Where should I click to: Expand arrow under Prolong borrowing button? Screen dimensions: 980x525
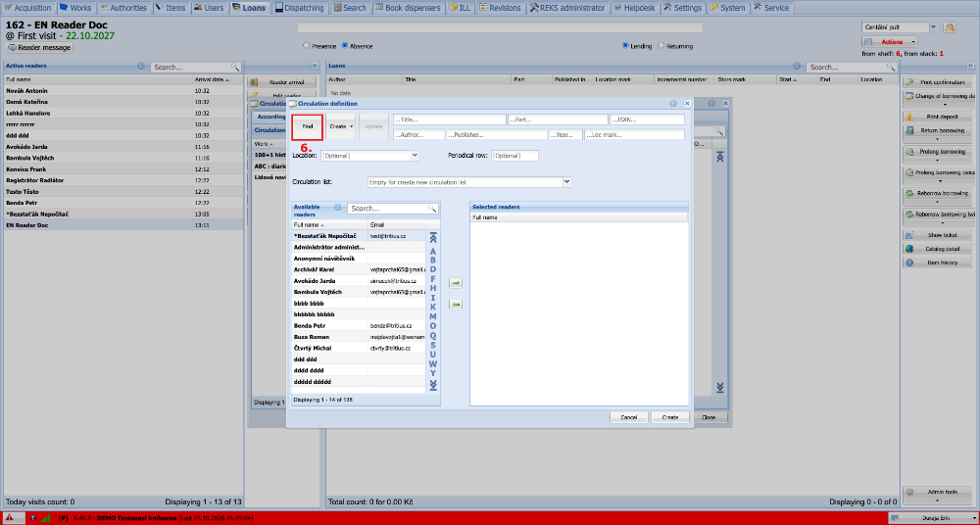pos(939,160)
